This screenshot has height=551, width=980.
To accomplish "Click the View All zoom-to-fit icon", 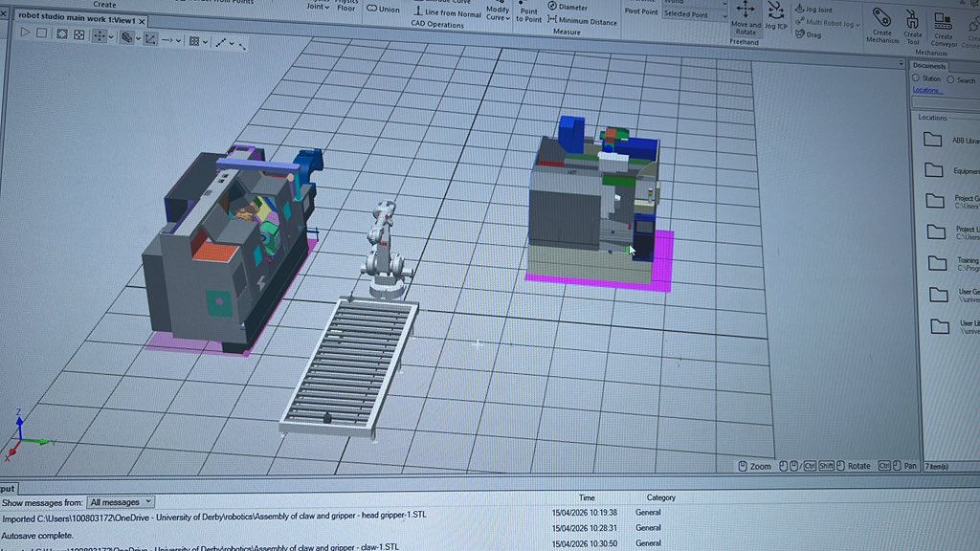I will tap(62, 34).
